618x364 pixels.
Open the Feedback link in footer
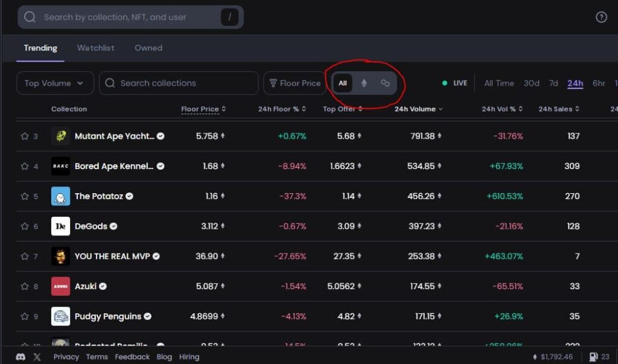[132, 357]
